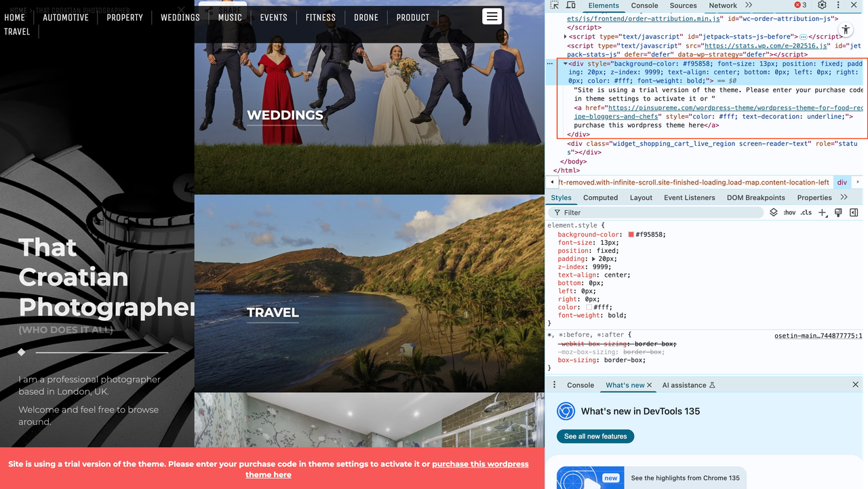Toggle the .cls element classes panel
The height and width of the screenshot is (489, 868).
[806, 212]
